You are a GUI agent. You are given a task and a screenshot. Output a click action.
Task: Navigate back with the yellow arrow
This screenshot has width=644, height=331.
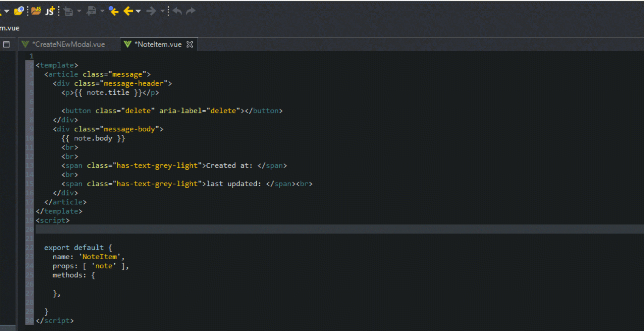[128, 11]
